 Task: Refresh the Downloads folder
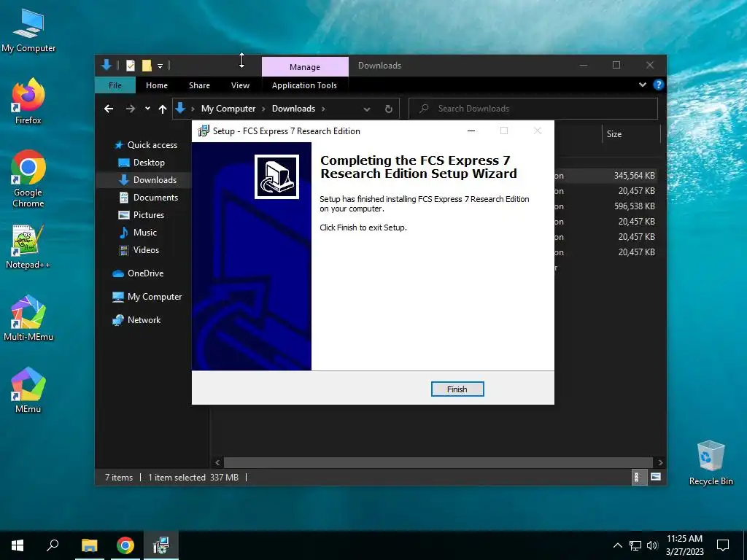[389, 109]
